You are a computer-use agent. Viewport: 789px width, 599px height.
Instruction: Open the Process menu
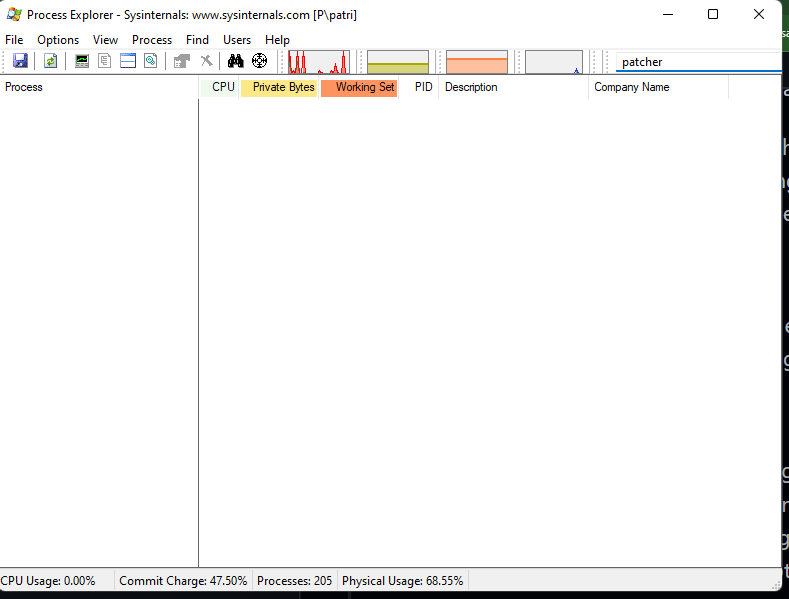(x=152, y=40)
